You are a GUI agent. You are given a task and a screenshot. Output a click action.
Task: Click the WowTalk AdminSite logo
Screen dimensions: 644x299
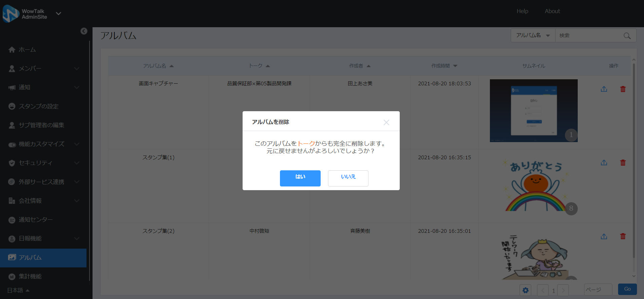(x=25, y=14)
